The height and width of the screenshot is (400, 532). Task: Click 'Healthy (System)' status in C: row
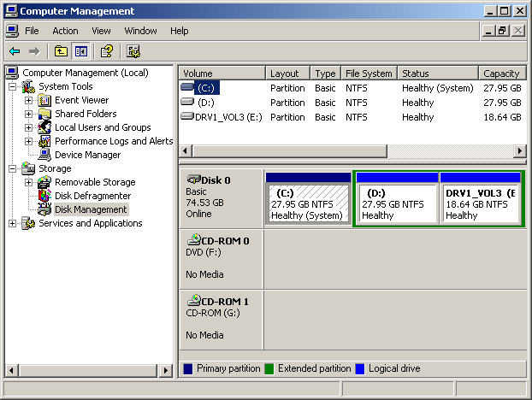[x=437, y=88]
